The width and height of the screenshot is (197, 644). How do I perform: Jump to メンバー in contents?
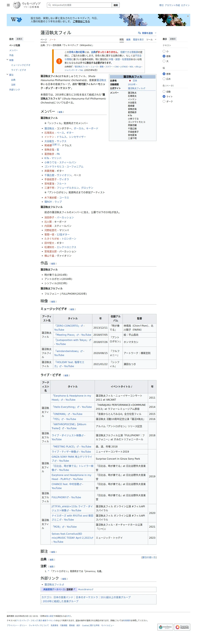[x=14, y=50]
